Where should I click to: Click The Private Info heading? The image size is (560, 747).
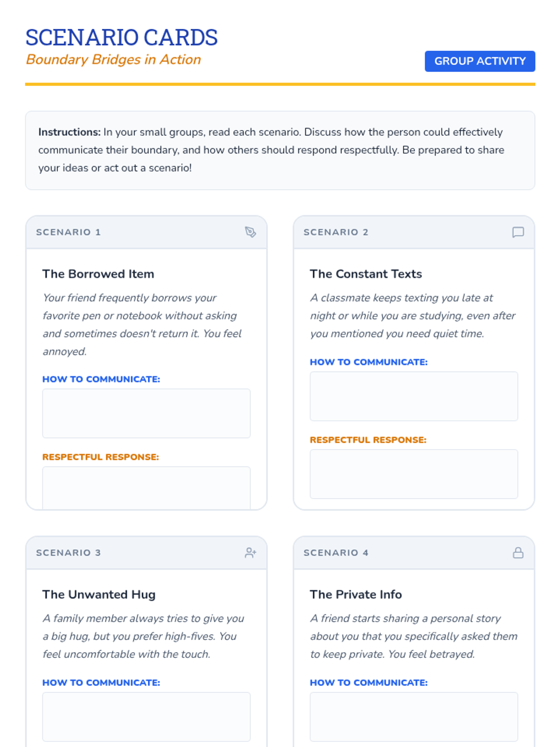click(x=356, y=594)
